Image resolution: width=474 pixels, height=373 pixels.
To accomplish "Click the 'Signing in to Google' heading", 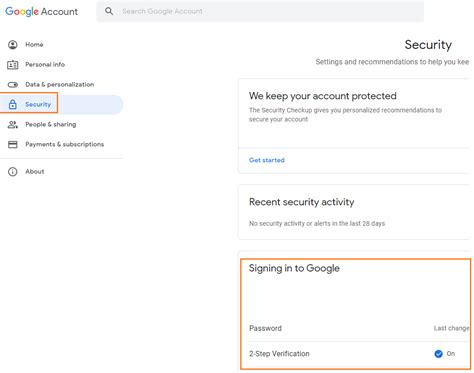I will (294, 268).
